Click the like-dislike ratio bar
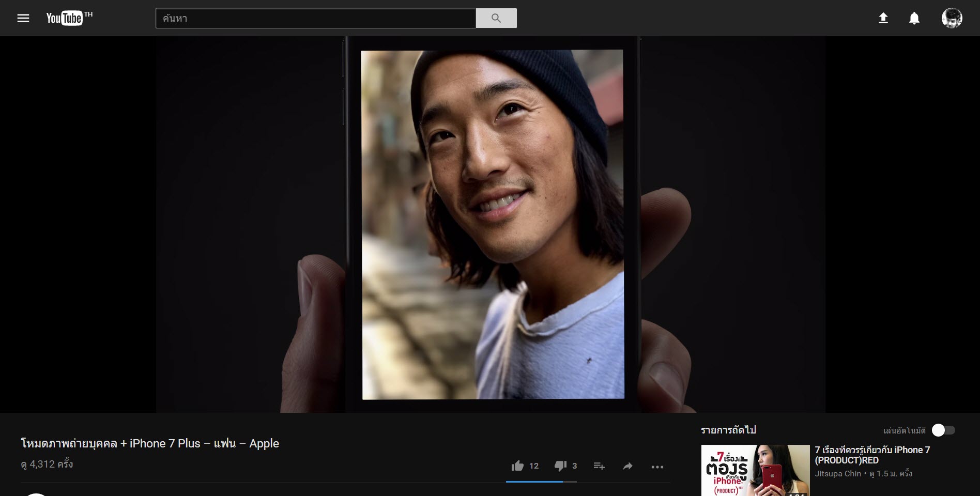The image size is (980, 496). (x=541, y=482)
